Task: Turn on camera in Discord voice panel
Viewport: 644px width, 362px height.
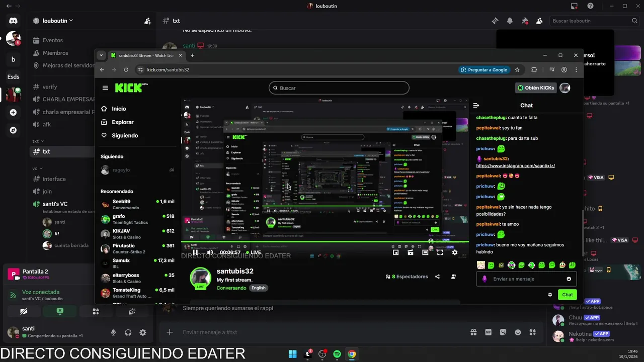Action: pyautogui.click(x=24, y=312)
